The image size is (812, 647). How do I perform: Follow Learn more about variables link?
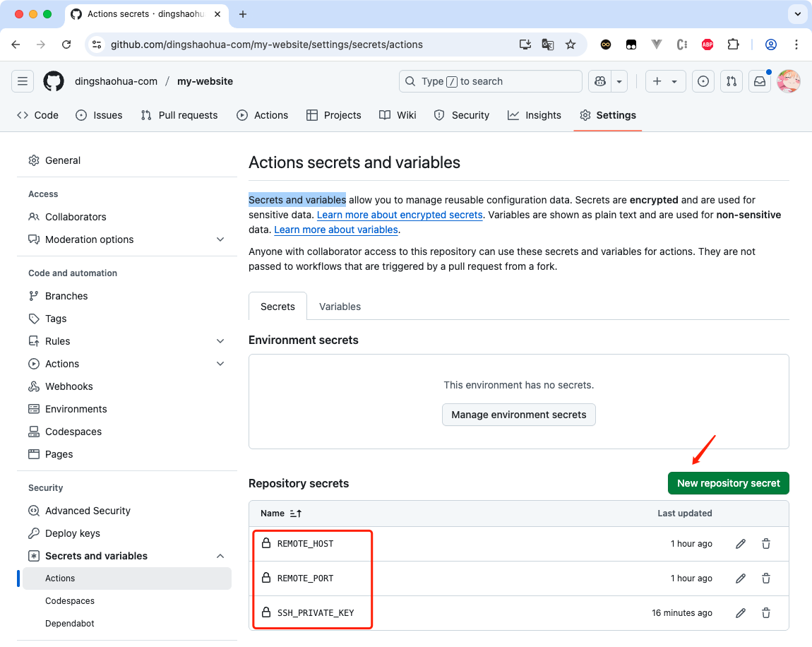[336, 230]
